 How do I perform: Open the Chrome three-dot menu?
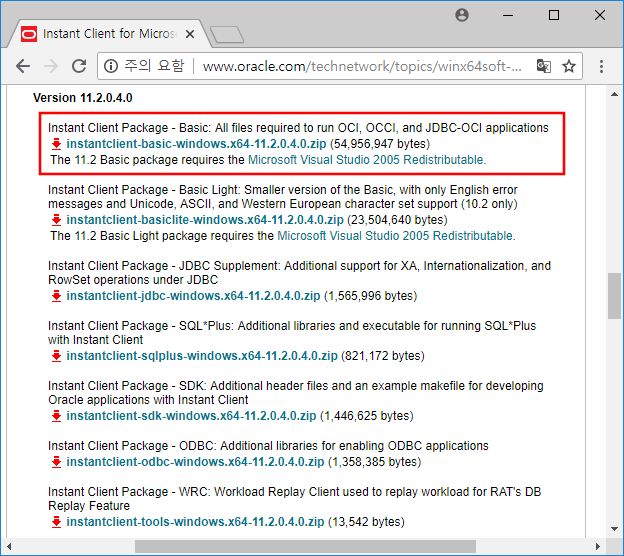pos(601,66)
